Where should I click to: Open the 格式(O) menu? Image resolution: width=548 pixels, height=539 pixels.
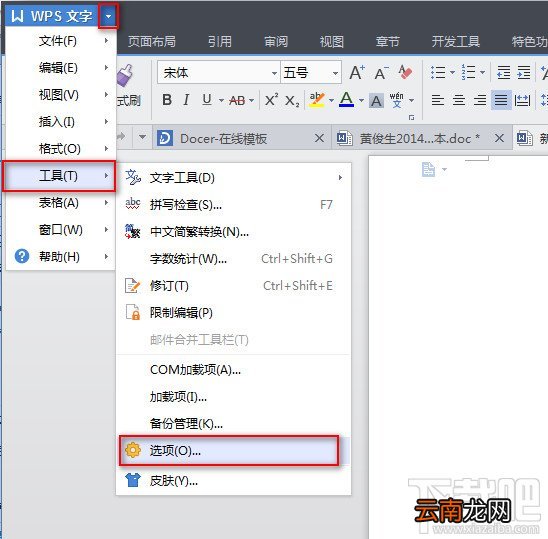(x=60, y=149)
